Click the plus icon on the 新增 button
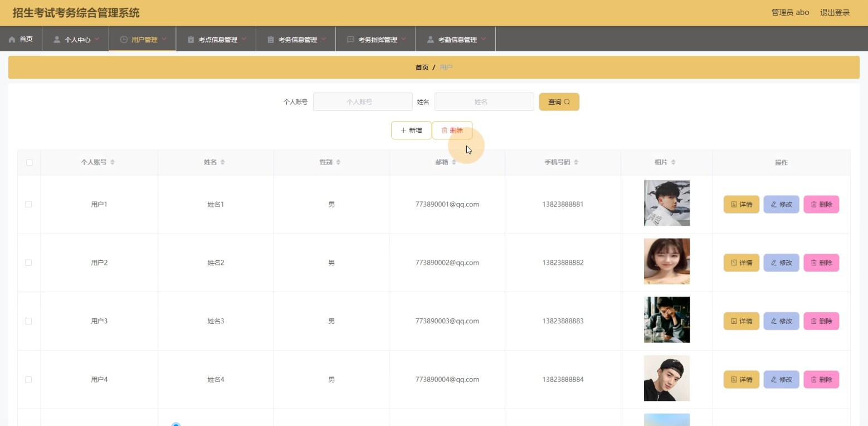868x426 pixels. tap(403, 130)
